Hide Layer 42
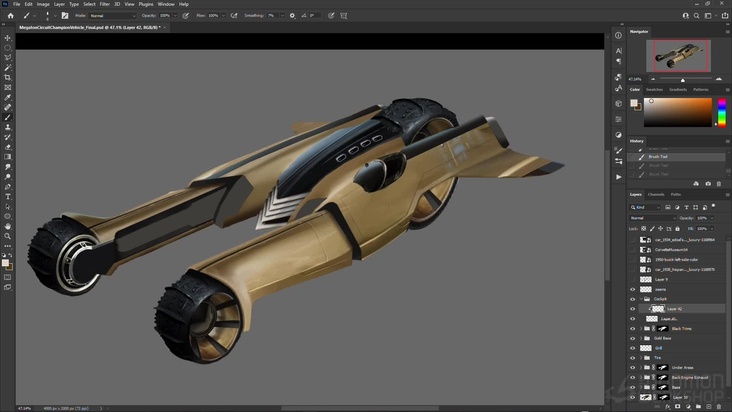Screen dimensions: 732x412 (633, 309)
